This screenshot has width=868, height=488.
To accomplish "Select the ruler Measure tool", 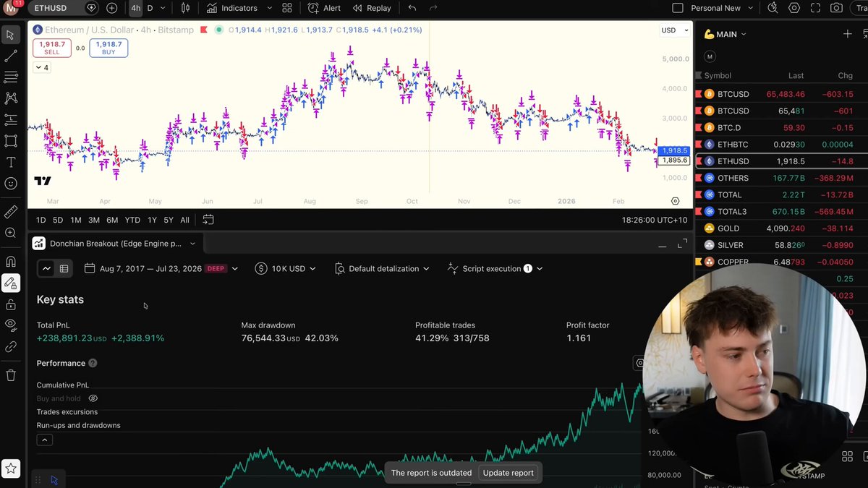I will [x=10, y=212].
